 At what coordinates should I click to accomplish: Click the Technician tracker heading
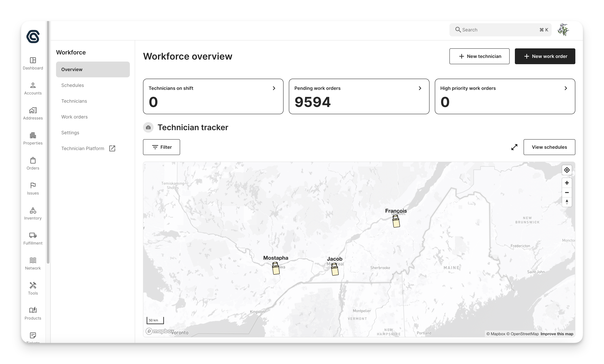(x=193, y=127)
